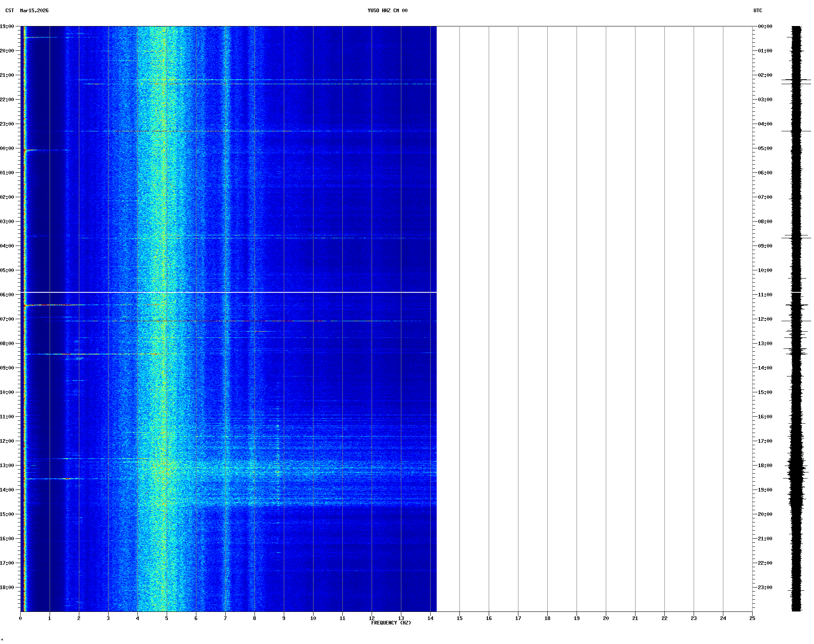This screenshot has height=644, width=814.
Task: Click the 5 Hz frequency axis tick label
Action: (166, 618)
